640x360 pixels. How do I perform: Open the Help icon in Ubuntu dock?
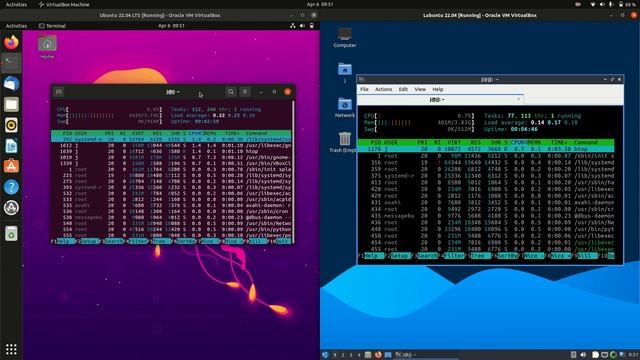(x=11, y=187)
